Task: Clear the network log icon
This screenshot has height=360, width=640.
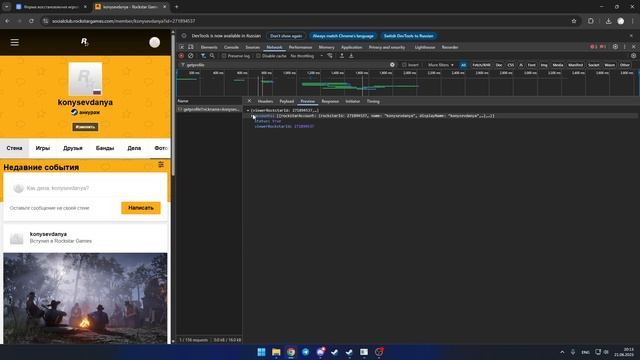Action: point(191,56)
